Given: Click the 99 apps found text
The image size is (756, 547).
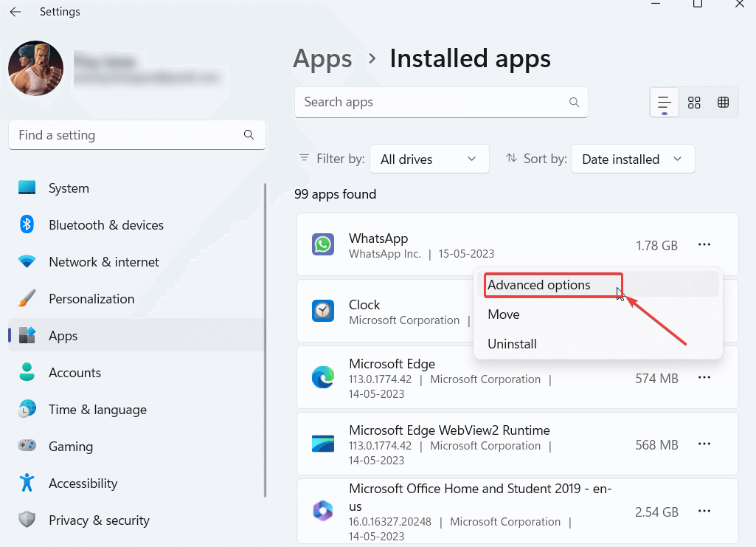Looking at the screenshot, I should 335,194.
